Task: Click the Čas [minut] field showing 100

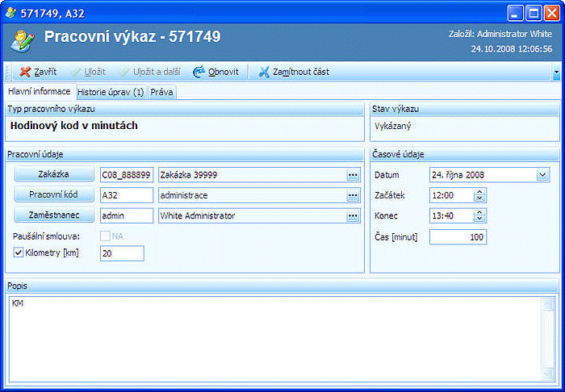Action: click(x=458, y=236)
